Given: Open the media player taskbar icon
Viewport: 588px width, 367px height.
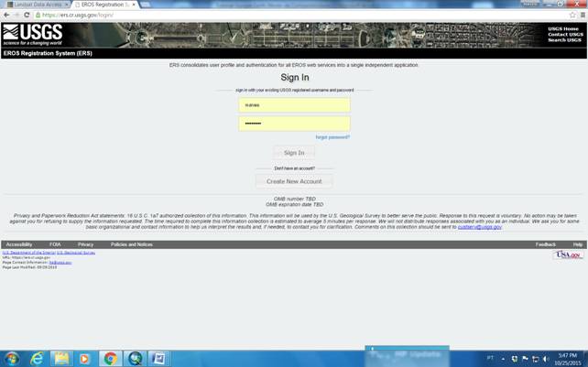Looking at the screenshot, I should pos(84,359).
